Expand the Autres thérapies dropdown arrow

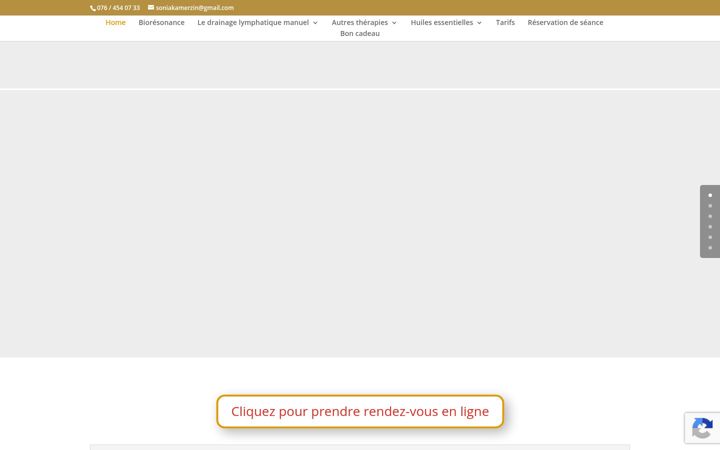394,23
